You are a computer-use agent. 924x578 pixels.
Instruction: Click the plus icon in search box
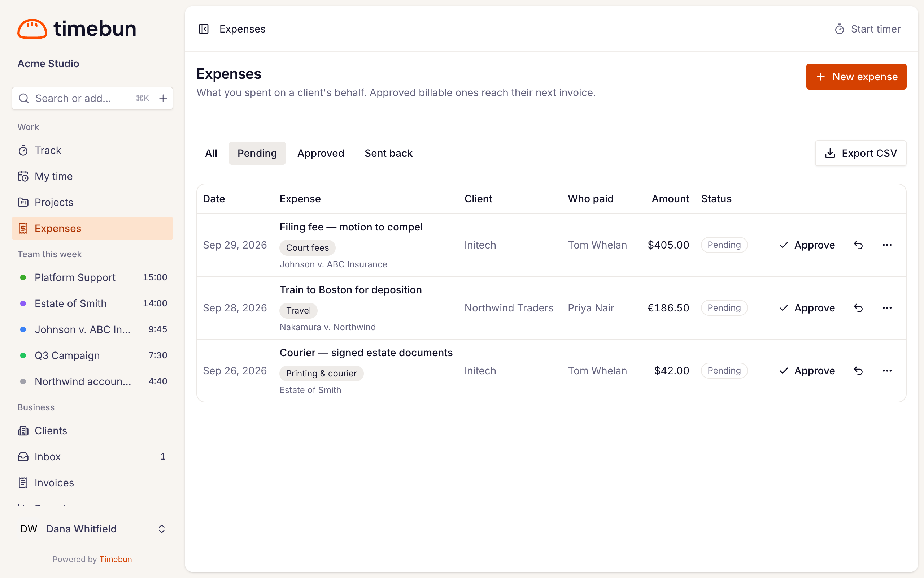tap(163, 98)
